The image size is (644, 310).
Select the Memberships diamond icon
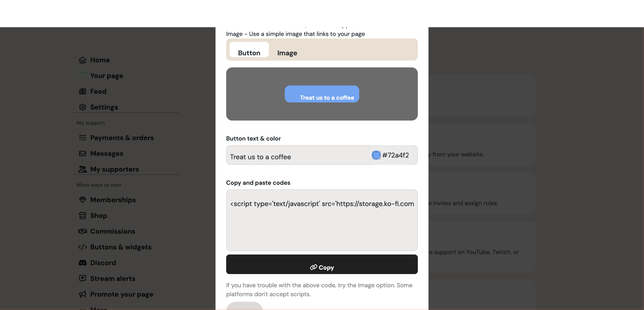[83, 200]
